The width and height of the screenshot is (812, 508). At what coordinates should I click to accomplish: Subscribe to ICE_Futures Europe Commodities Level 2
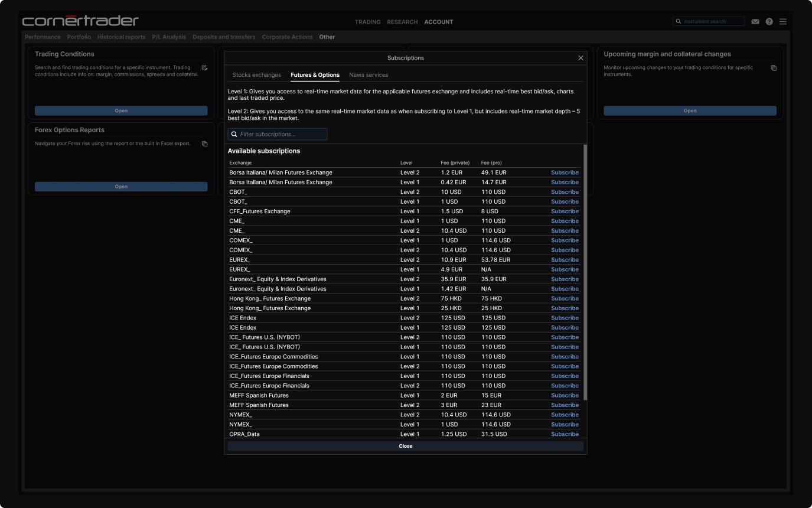click(x=565, y=366)
